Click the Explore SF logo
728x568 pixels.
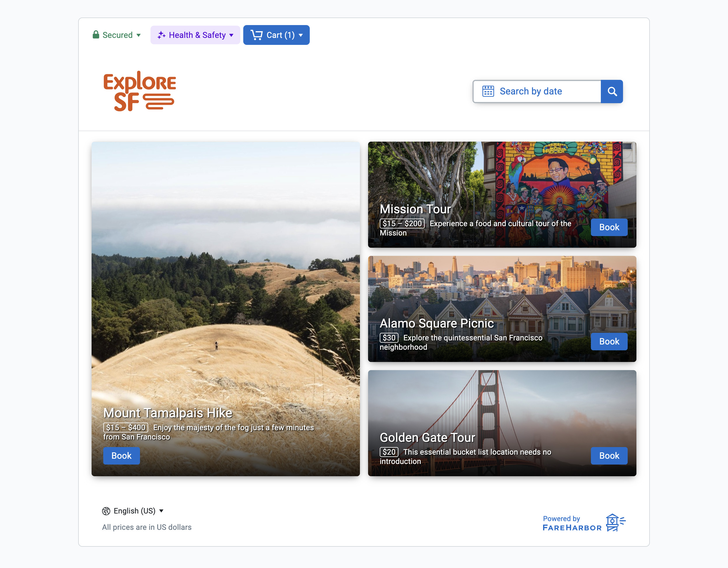tap(140, 91)
